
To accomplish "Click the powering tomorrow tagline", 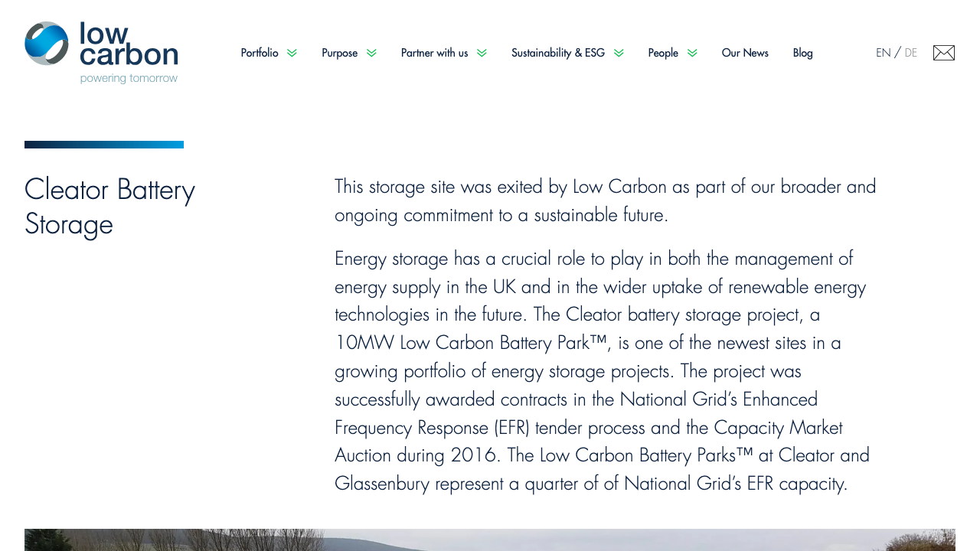I will pyautogui.click(x=129, y=77).
